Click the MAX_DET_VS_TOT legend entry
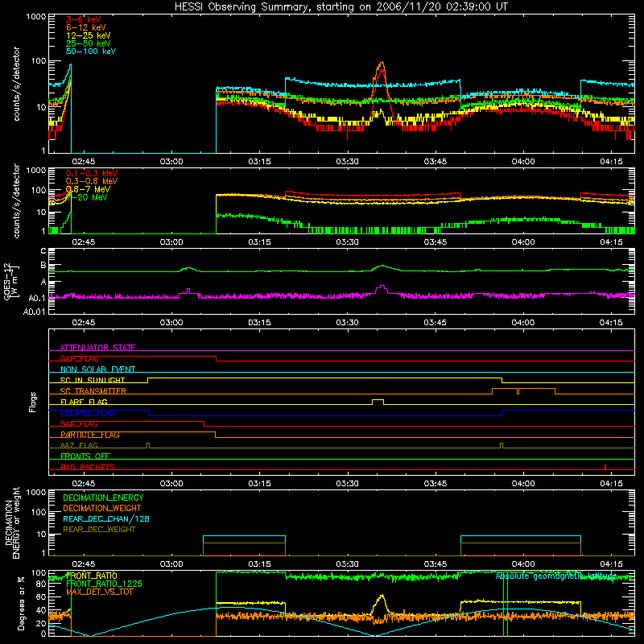Screen dimensions: 644x644 click(99, 592)
